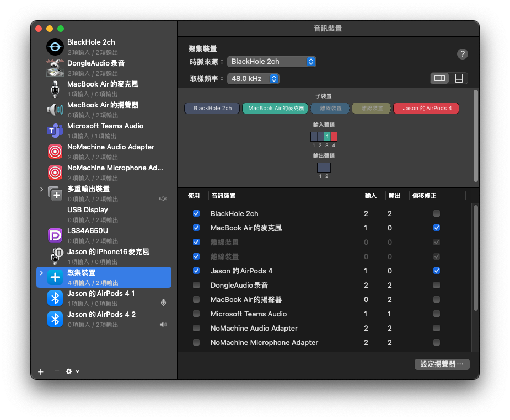This screenshot has height=420, width=510.
Task: Click the 設定揚聲器 configure speakers button
Action: click(442, 364)
